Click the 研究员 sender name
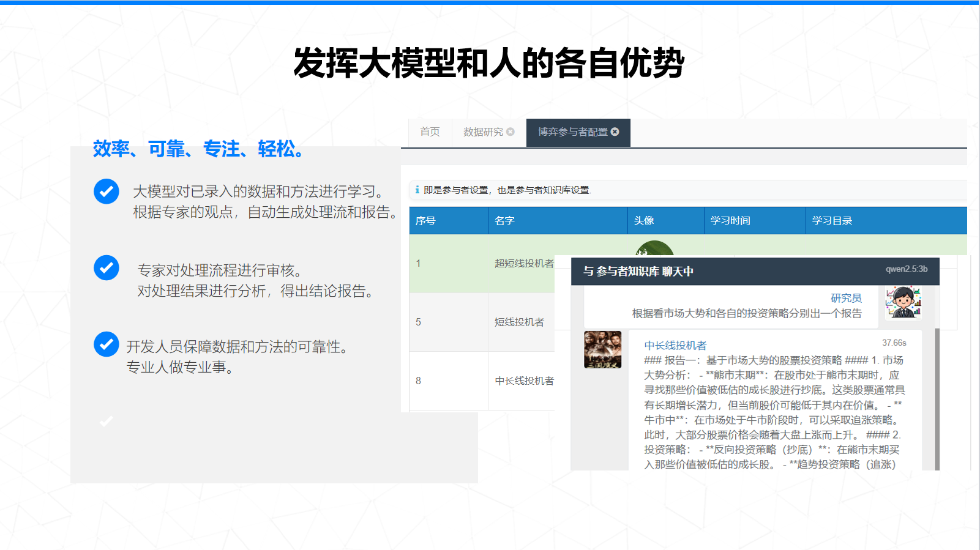This screenshot has height=550, width=980. pos(846,298)
